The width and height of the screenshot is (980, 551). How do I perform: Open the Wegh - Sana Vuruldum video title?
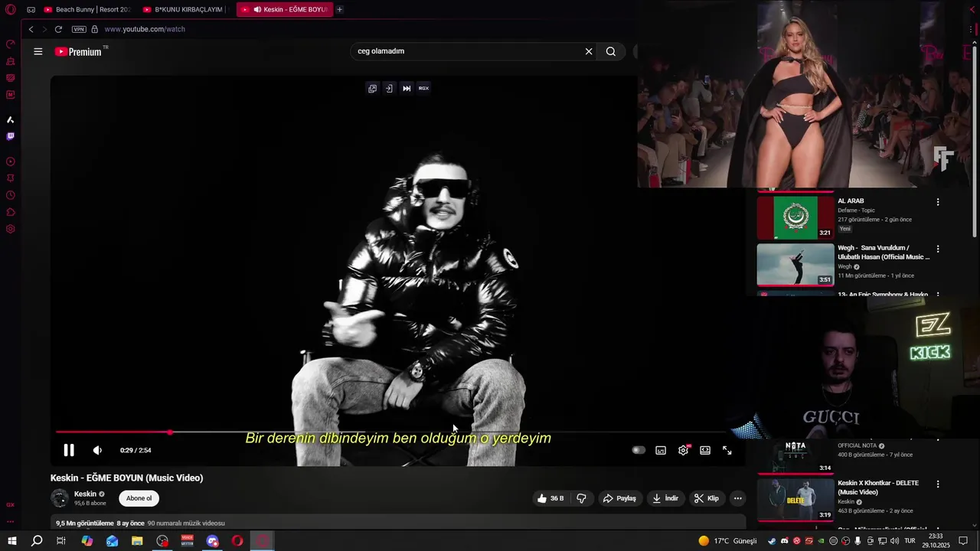pos(884,253)
